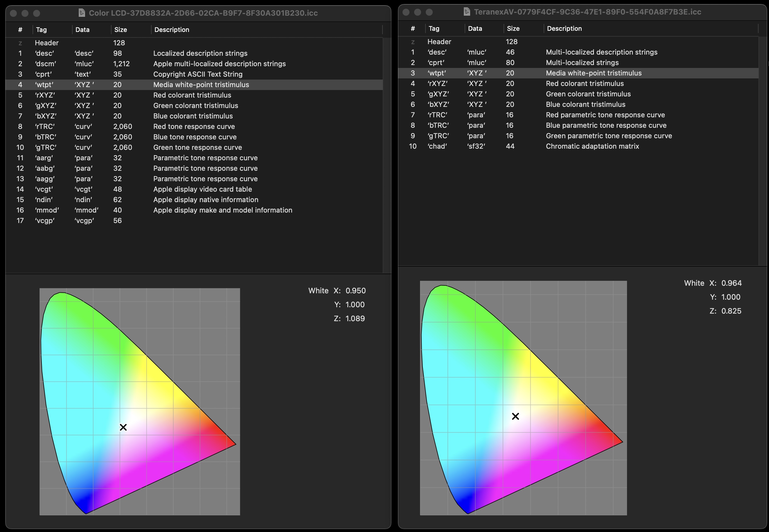
Task: Click the TeranexAV window document icon
Action: 467,12
